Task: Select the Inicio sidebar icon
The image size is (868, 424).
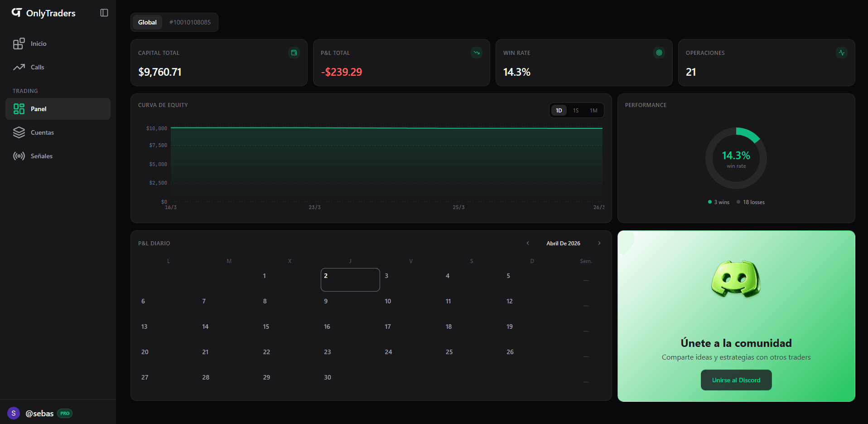Action: (x=19, y=44)
